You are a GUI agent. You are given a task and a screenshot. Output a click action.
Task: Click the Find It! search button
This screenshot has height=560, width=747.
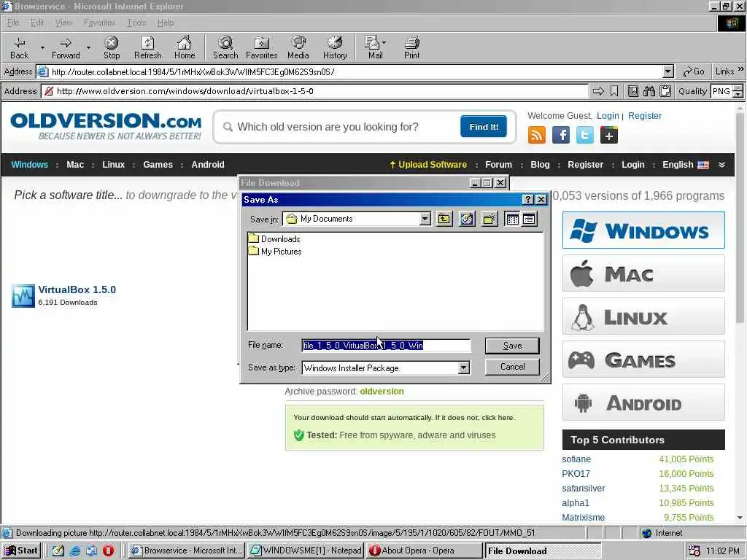pyautogui.click(x=484, y=127)
